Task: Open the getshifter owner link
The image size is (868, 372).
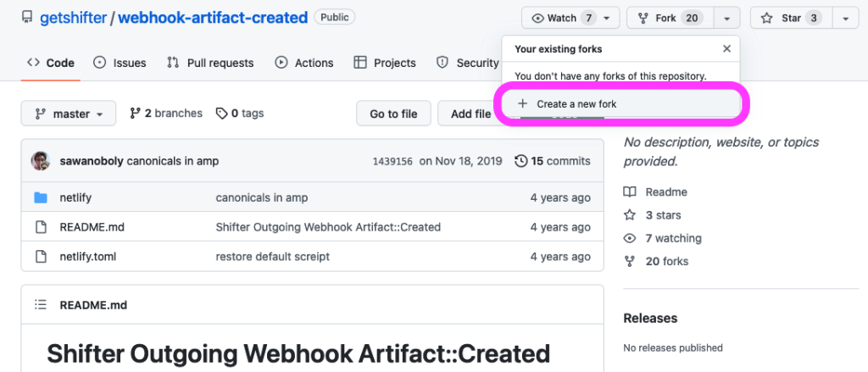Action: [73, 18]
